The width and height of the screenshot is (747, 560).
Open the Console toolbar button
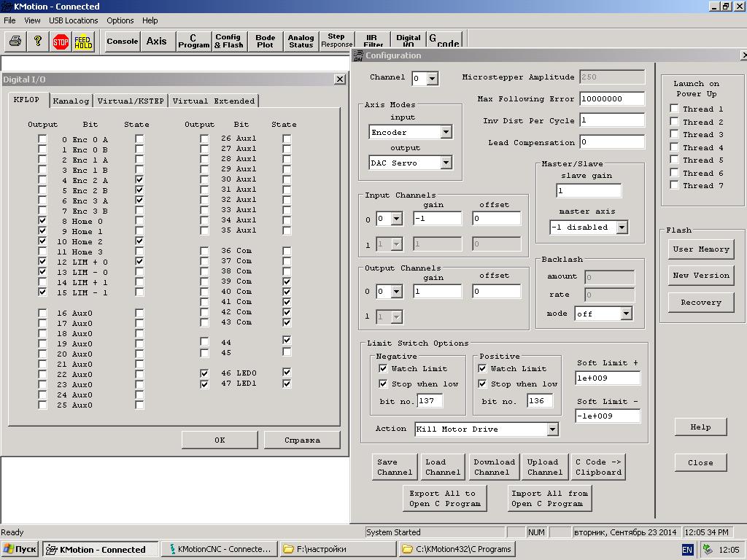tap(123, 42)
